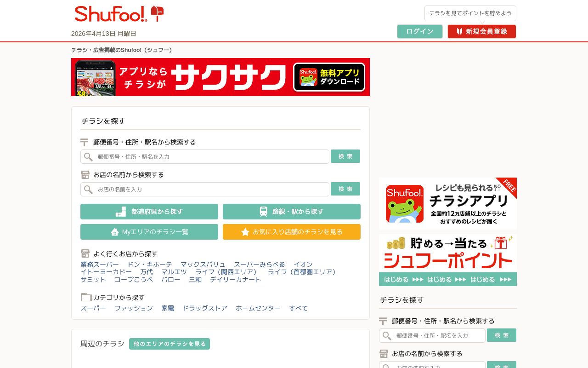Click the red mailbox icon beside Shufoo! logo

pyautogui.click(x=157, y=14)
